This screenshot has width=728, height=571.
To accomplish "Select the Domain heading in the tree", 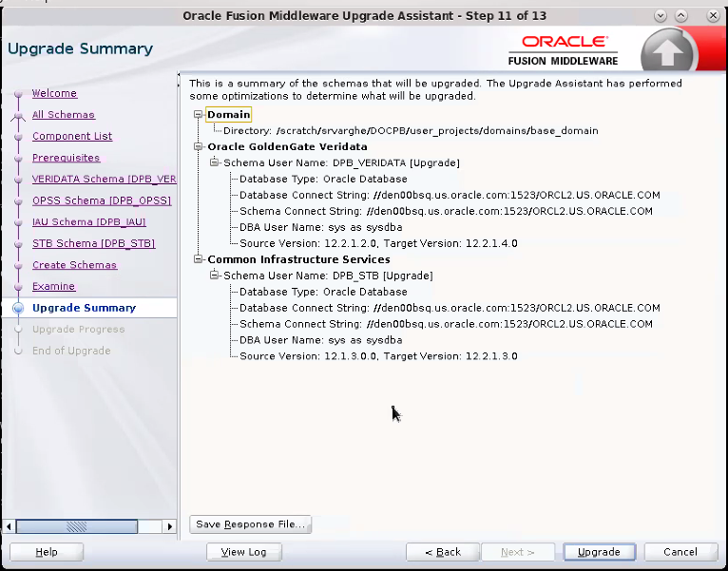I will [228, 115].
